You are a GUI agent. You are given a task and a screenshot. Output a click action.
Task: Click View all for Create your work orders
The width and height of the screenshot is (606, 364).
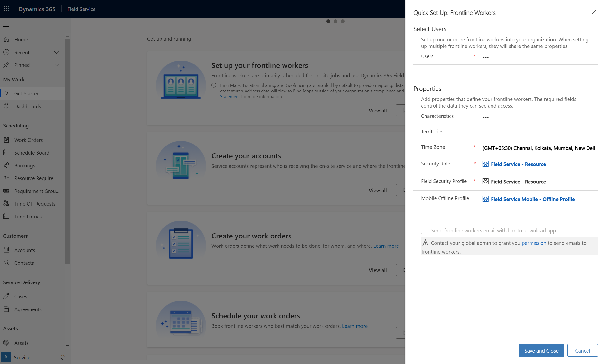(x=377, y=270)
